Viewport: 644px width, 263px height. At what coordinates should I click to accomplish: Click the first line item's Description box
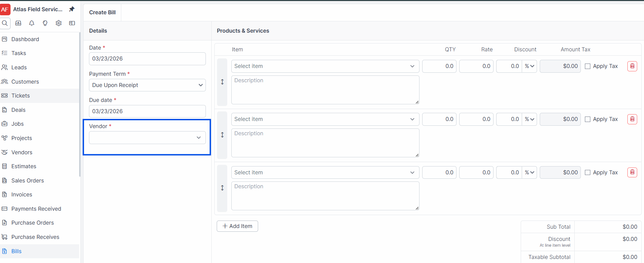(325, 90)
